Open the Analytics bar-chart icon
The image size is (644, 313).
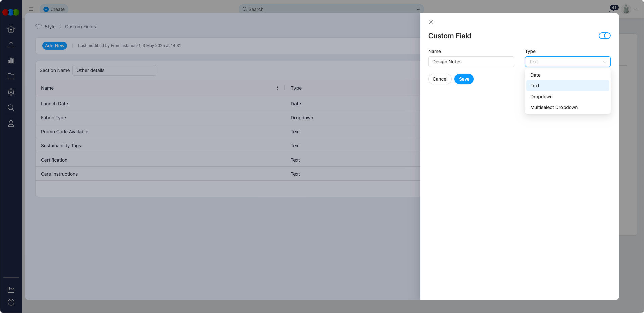point(11,61)
